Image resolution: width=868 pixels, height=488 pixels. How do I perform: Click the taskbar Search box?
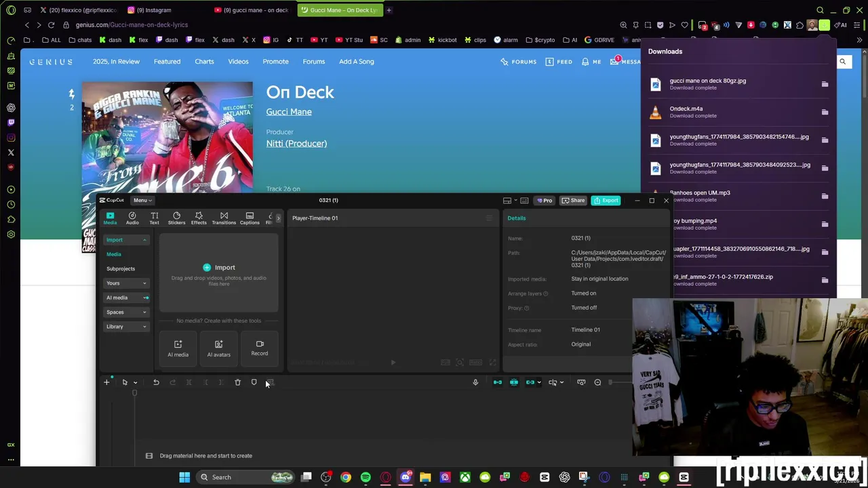point(247,477)
